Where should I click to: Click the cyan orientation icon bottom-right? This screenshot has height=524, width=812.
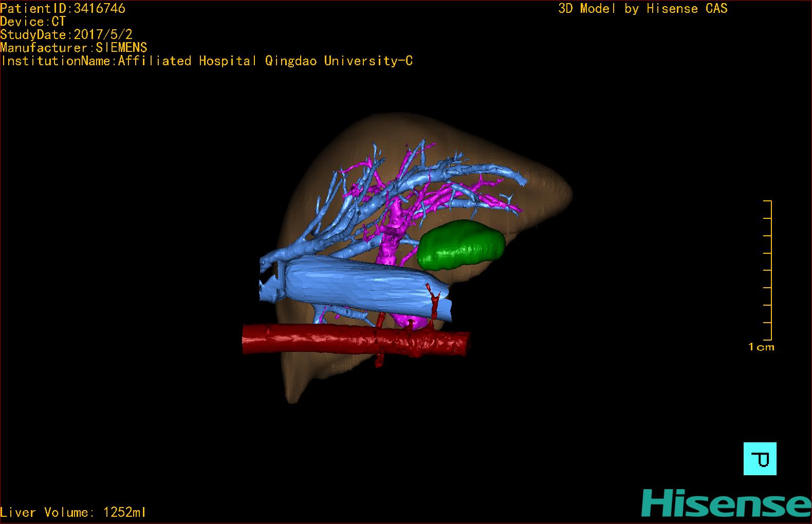pyautogui.click(x=760, y=459)
